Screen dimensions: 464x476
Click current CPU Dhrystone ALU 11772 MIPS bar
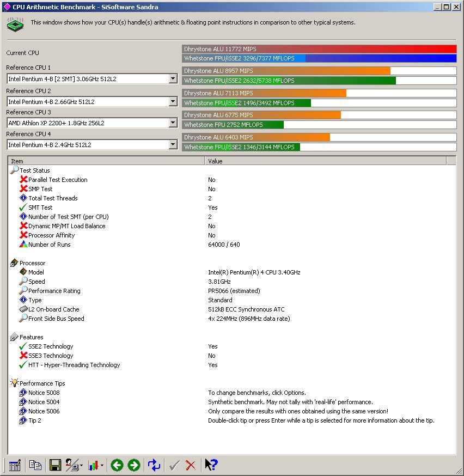[x=319, y=49]
